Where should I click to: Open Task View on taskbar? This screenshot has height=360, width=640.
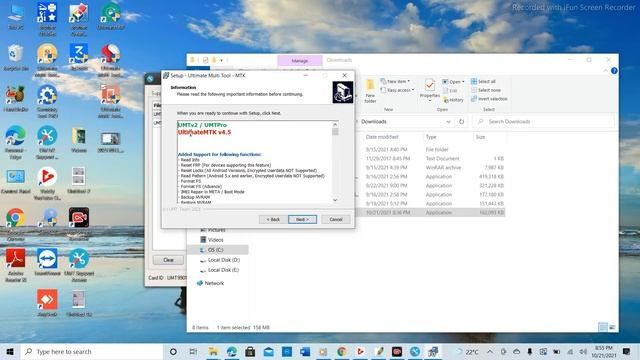tap(193, 351)
